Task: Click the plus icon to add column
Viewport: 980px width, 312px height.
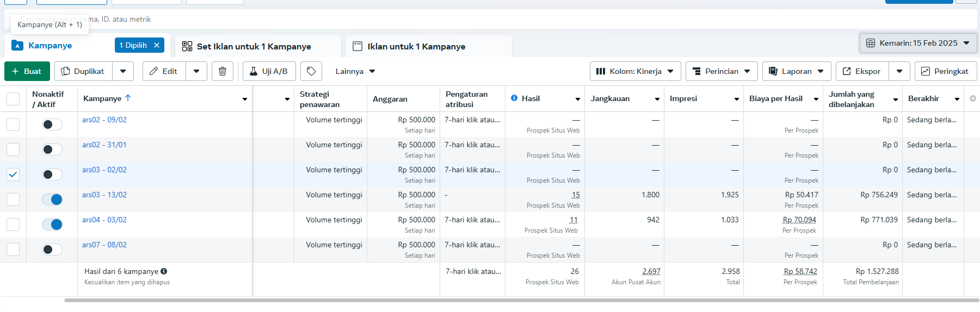Action: [973, 98]
